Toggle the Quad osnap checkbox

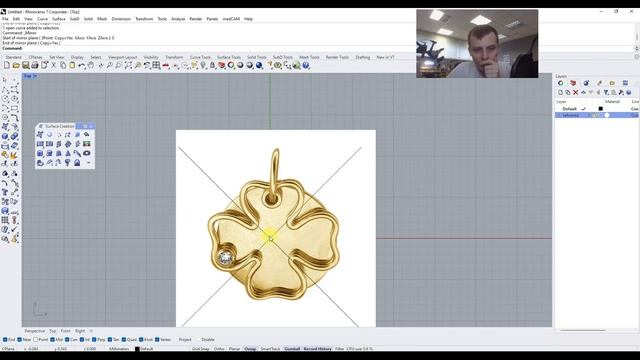(x=124, y=340)
